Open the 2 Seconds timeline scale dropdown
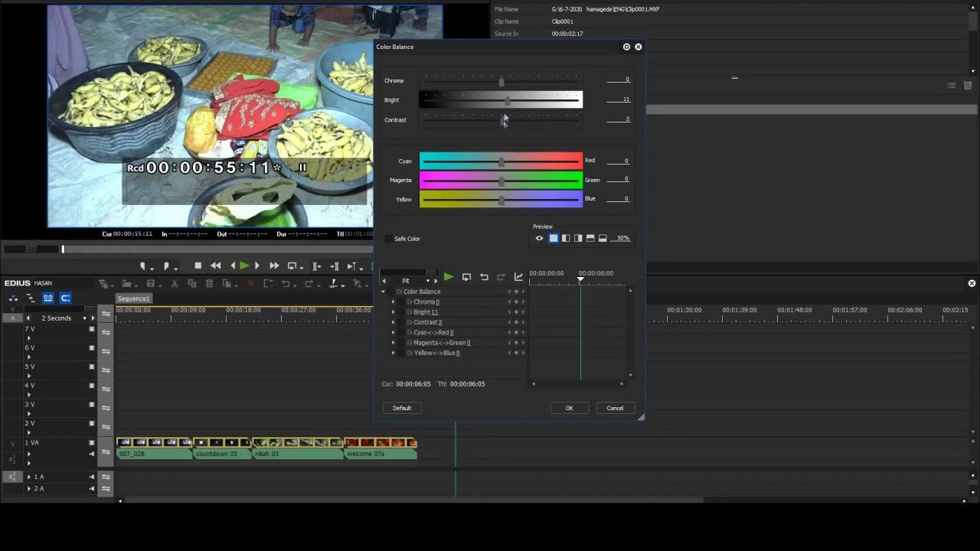Screen dimensions: 980x551 [x=85, y=318]
